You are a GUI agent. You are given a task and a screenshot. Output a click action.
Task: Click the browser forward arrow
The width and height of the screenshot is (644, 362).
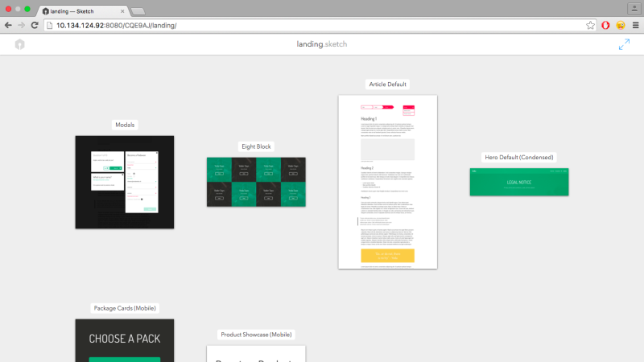[x=21, y=26]
